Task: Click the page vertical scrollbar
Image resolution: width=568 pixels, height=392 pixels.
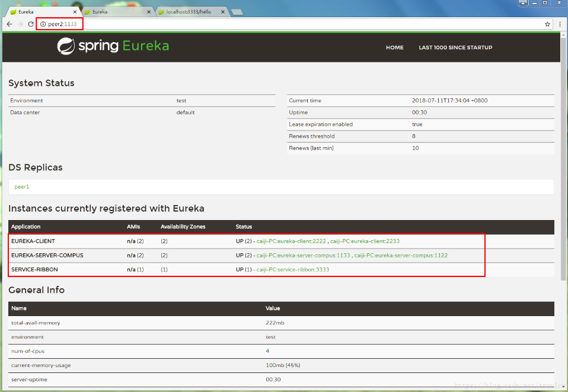Action: (x=563, y=158)
